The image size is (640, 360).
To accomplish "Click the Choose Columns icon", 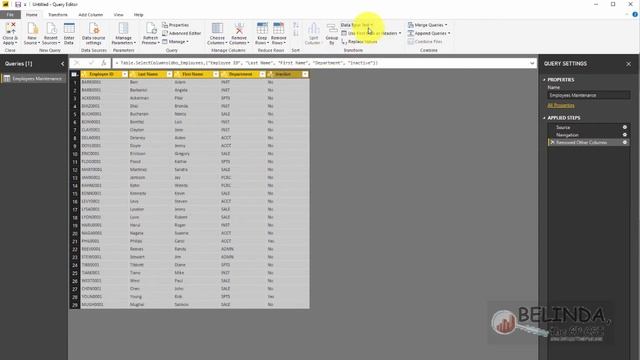I will coord(217,33).
